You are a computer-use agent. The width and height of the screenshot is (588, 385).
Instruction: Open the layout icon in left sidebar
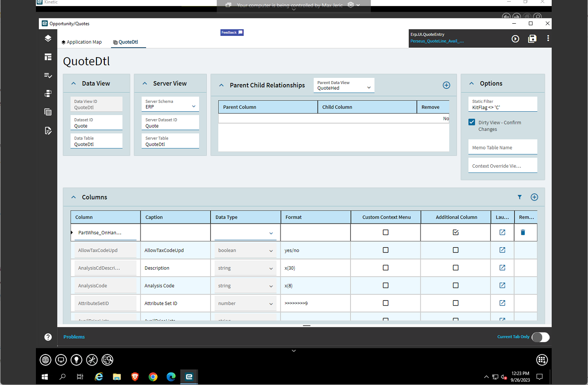[48, 57]
